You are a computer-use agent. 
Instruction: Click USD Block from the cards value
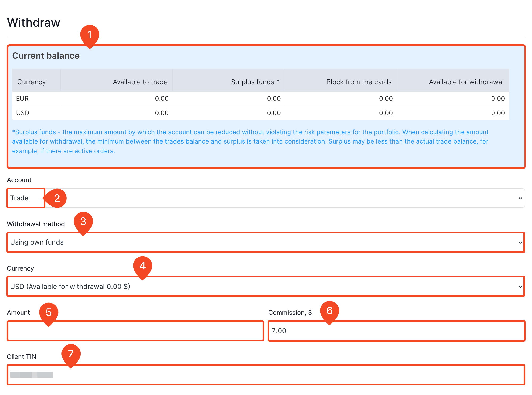(386, 113)
